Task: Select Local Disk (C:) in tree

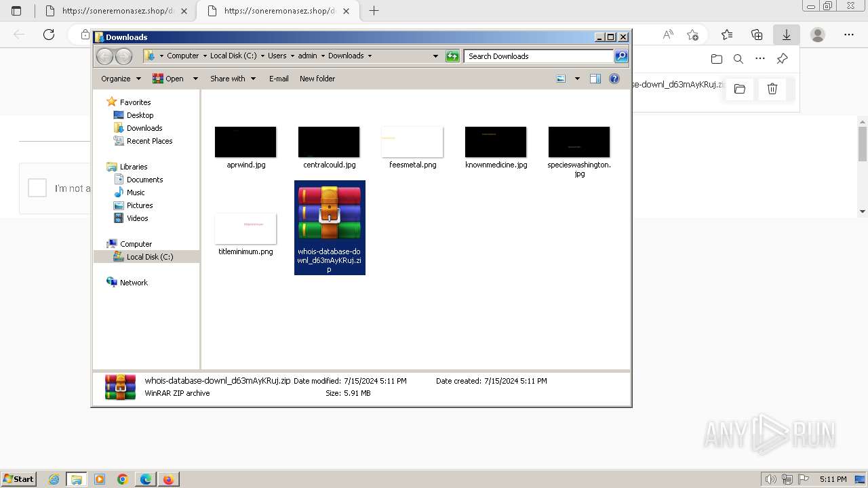Action: tap(149, 257)
